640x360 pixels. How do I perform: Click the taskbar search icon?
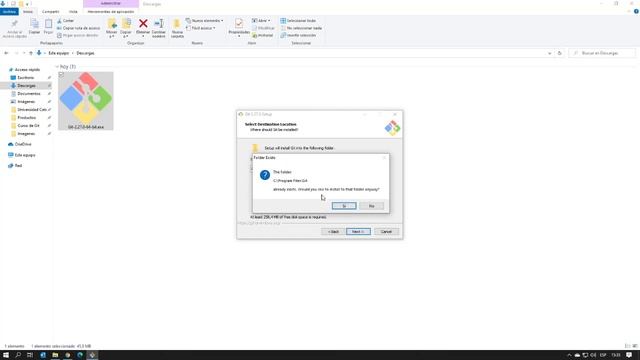click(x=18, y=355)
